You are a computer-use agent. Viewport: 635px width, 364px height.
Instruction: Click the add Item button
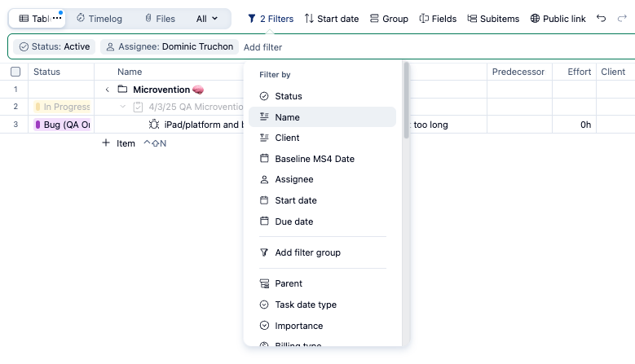pyautogui.click(x=117, y=143)
